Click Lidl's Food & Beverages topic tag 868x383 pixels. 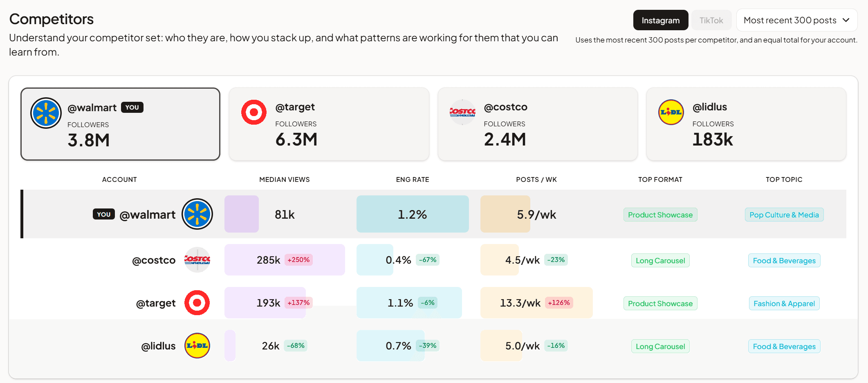(x=784, y=346)
